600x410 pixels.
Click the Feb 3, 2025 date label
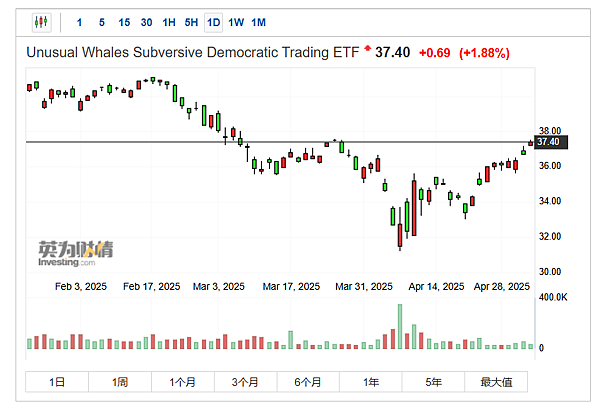(81, 286)
